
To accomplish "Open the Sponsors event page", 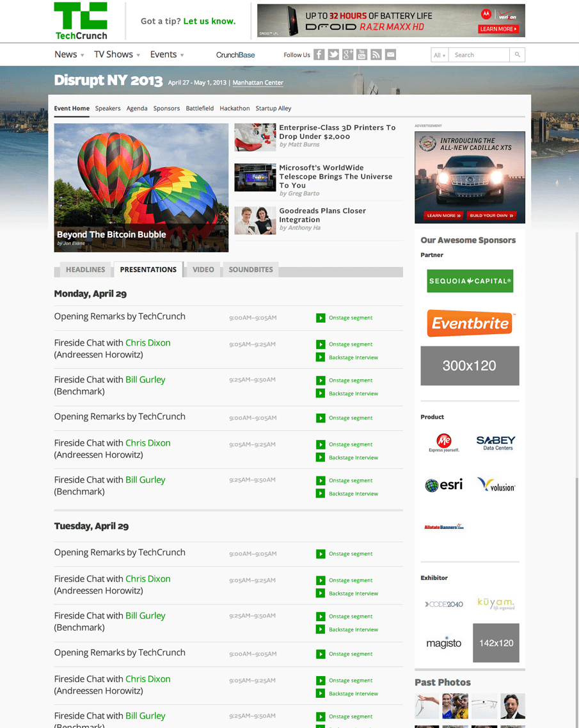I will coord(166,108).
